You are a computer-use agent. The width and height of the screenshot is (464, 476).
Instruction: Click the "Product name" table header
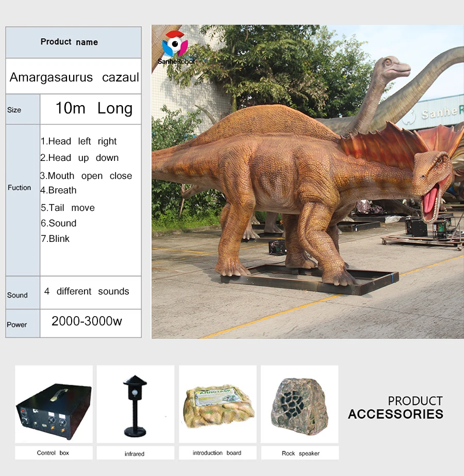(69, 42)
